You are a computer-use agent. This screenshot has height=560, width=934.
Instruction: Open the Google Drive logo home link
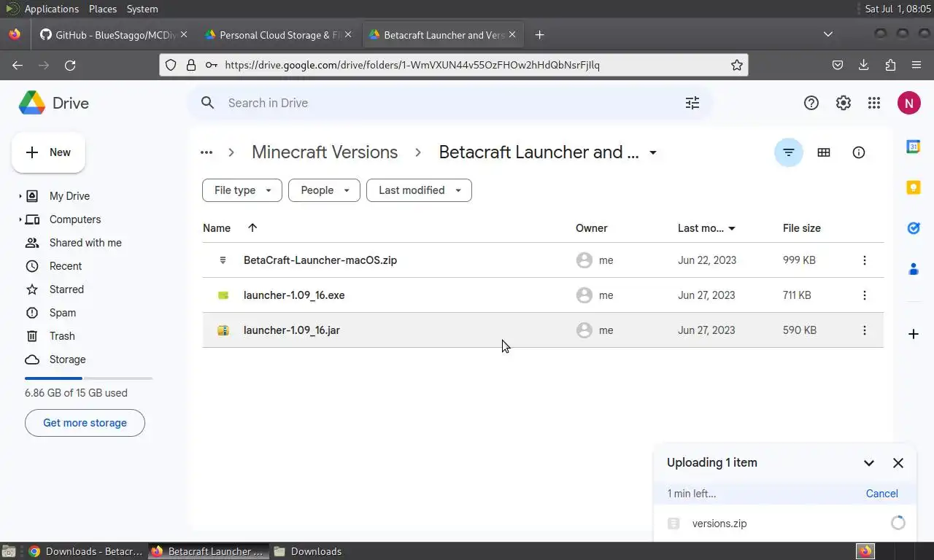click(53, 103)
